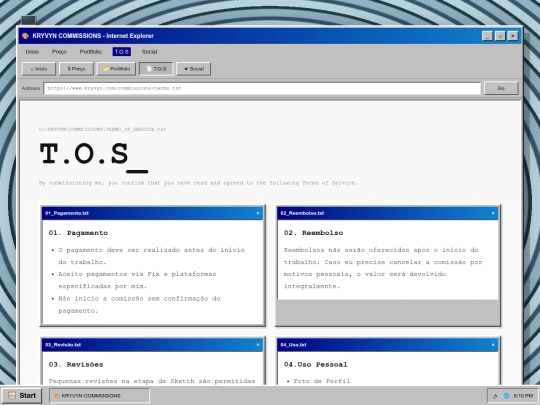The image size is (540, 405).
Task: Click the 03_Revisão.txt panel title bar
Action: 153,345
